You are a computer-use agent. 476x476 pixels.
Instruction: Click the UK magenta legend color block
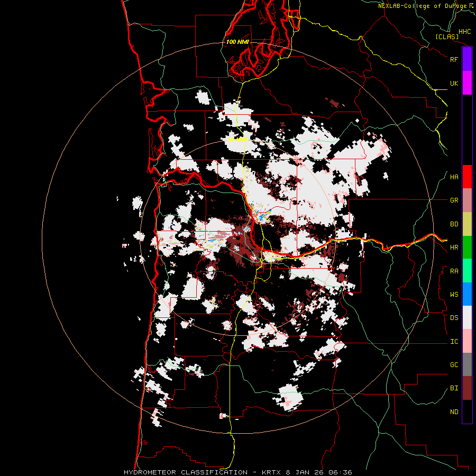467,83
